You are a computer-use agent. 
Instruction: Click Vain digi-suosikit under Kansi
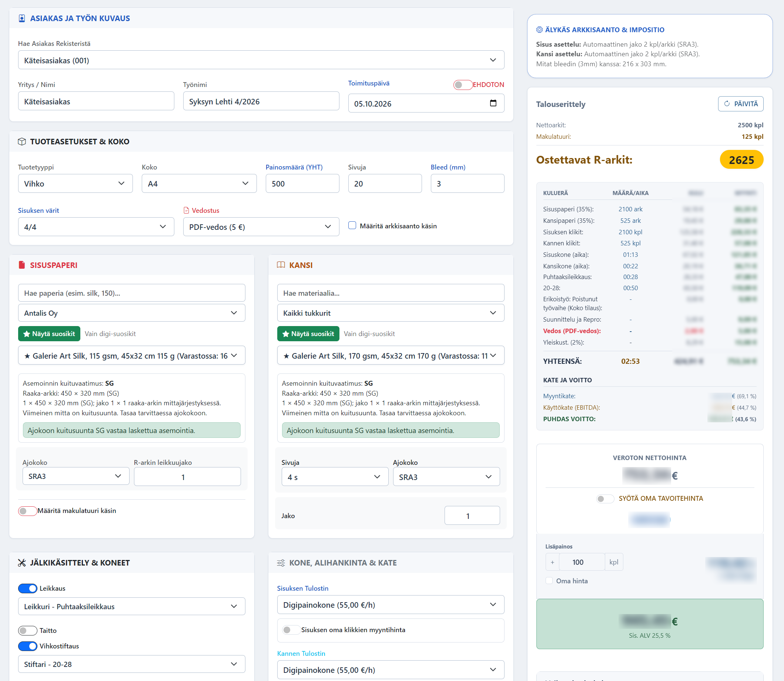(369, 334)
